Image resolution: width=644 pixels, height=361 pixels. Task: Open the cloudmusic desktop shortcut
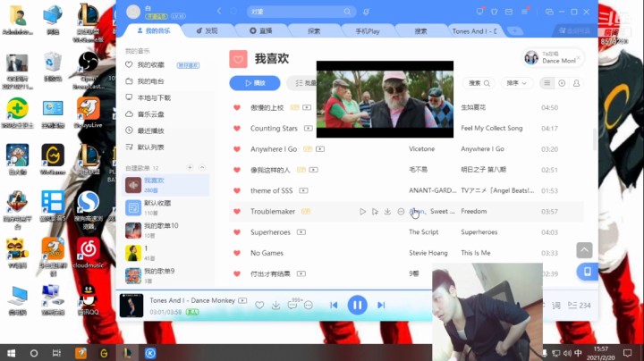[88, 253]
